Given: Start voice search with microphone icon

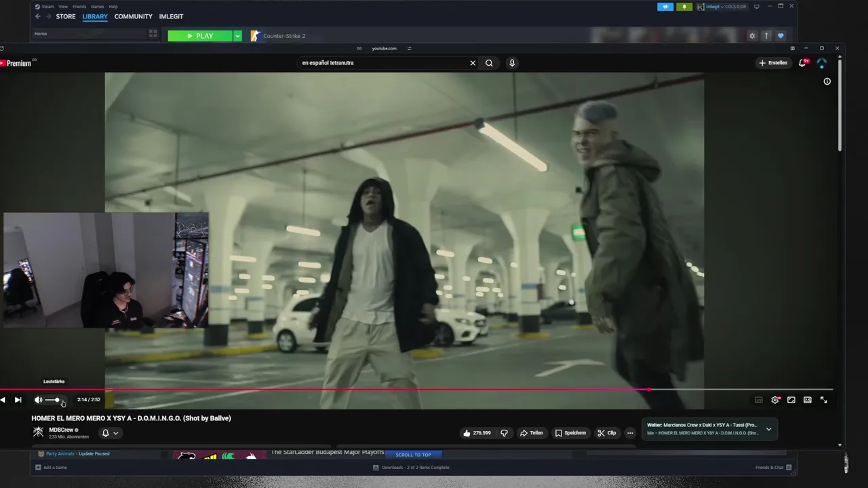Looking at the screenshot, I should 512,63.
